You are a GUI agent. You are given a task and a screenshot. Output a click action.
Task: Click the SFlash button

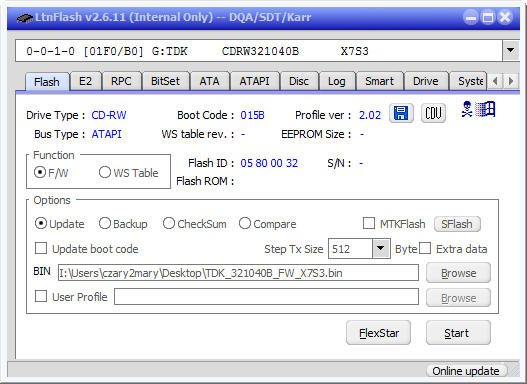(457, 224)
